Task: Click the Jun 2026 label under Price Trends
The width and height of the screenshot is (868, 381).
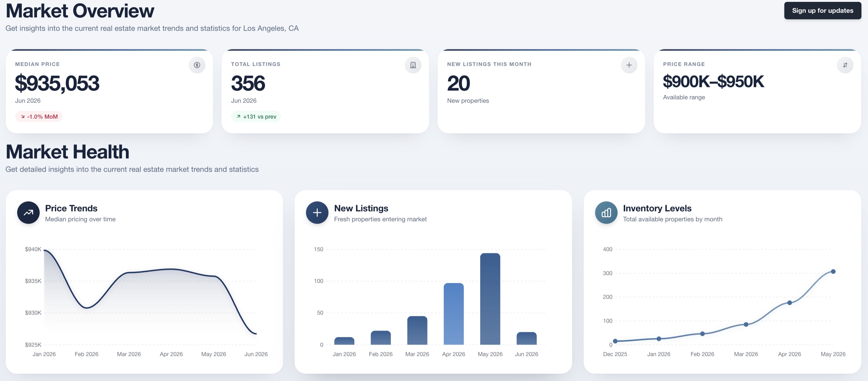Action: pyautogui.click(x=256, y=354)
